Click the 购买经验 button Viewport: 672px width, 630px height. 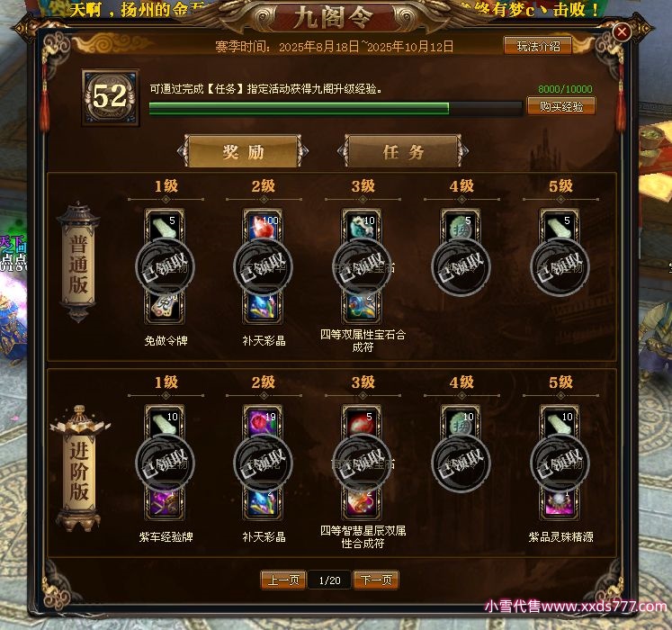tap(561, 106)
